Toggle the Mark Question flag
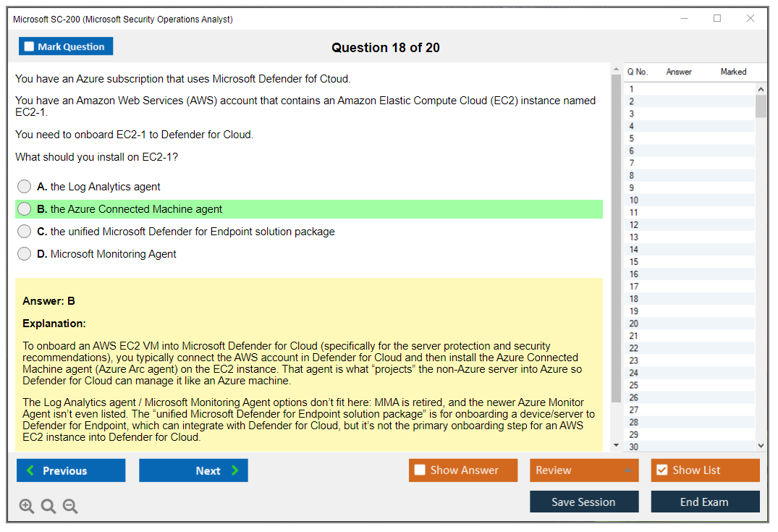This screenshot has width=778, height=532. point(66,46)
